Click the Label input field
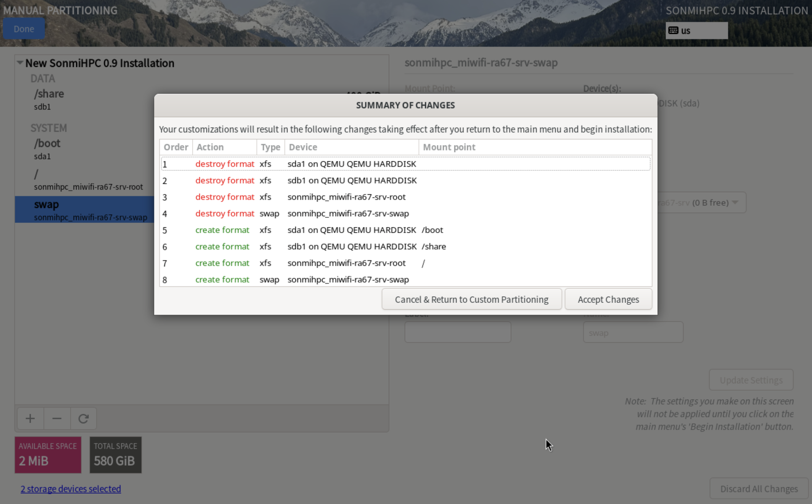 tap(457, 332)
